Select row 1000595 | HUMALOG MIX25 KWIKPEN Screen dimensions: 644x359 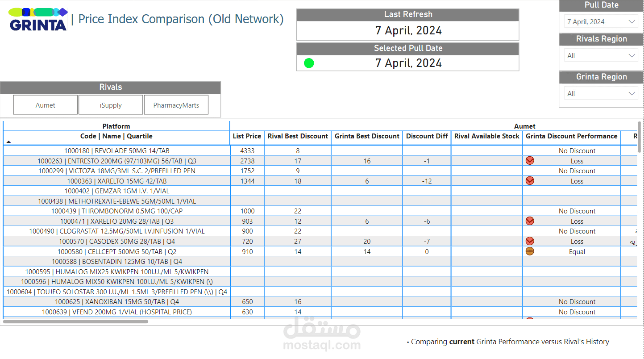click(x=117, y=271)
